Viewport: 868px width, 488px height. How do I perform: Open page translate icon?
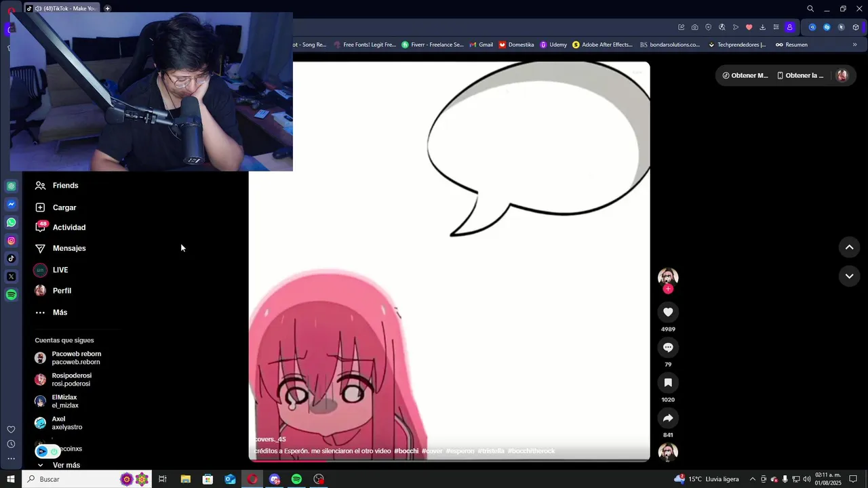coord(722,27)
